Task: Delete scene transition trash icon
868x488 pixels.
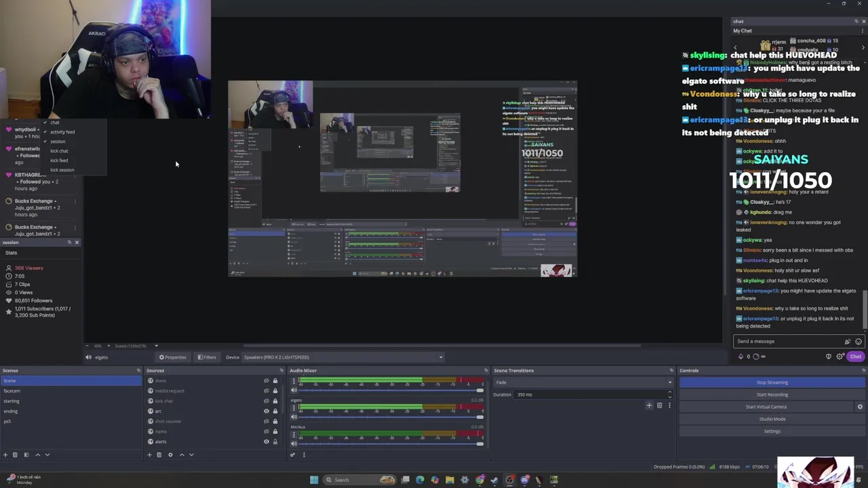Action: tap(659, 405)
